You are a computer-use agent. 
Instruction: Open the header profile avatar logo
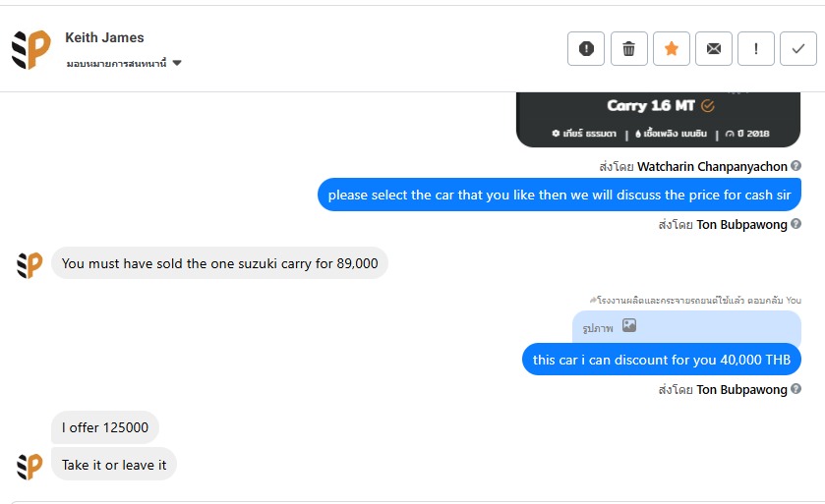(x=31, y=49)
